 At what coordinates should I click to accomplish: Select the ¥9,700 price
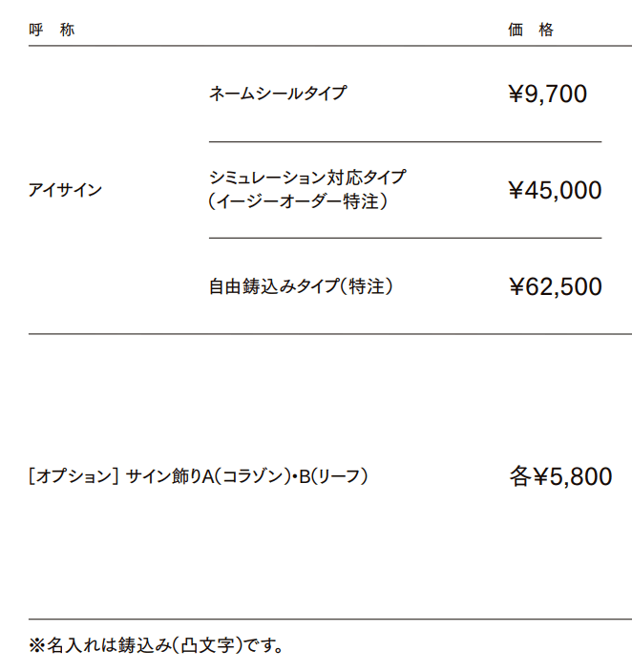tap(548, 94)
